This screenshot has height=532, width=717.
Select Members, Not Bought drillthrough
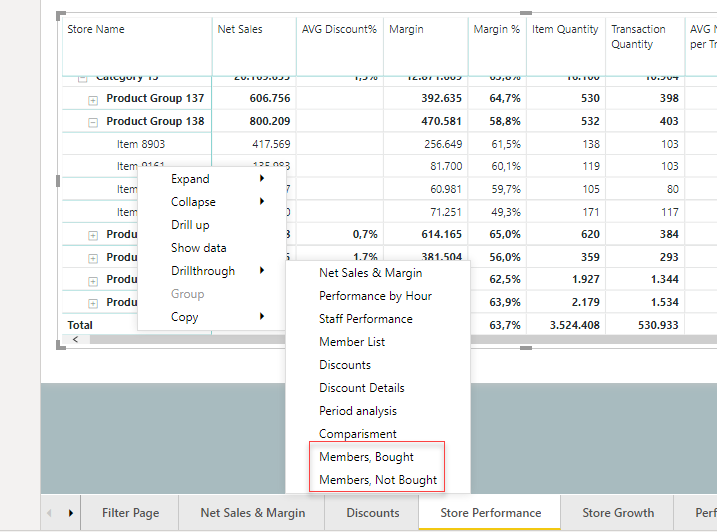point(377,480)
